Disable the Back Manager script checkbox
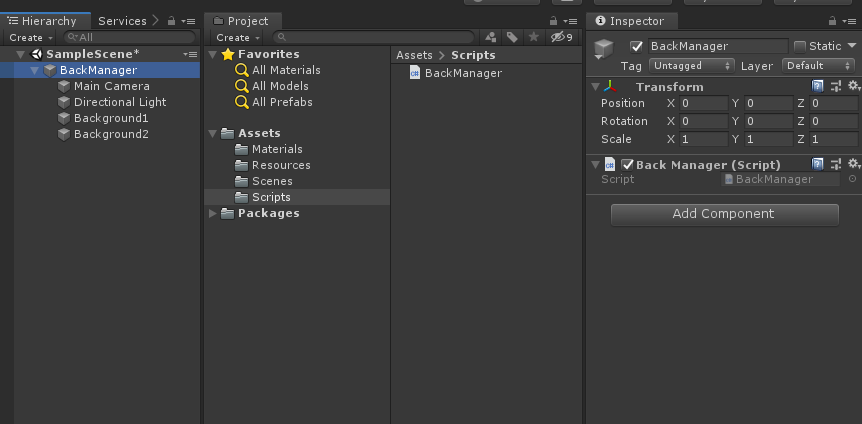This screenshot has height=424, width=862. 627,164
